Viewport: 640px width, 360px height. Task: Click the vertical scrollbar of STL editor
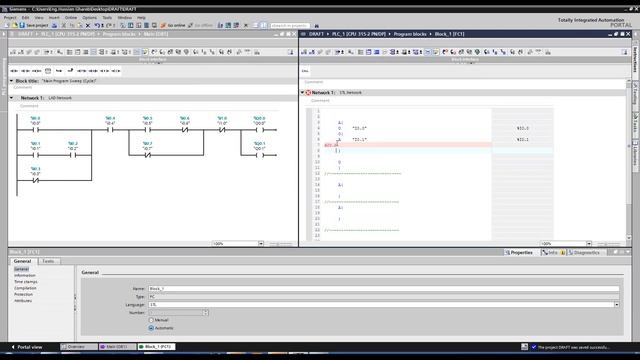[x=629, y=161]
